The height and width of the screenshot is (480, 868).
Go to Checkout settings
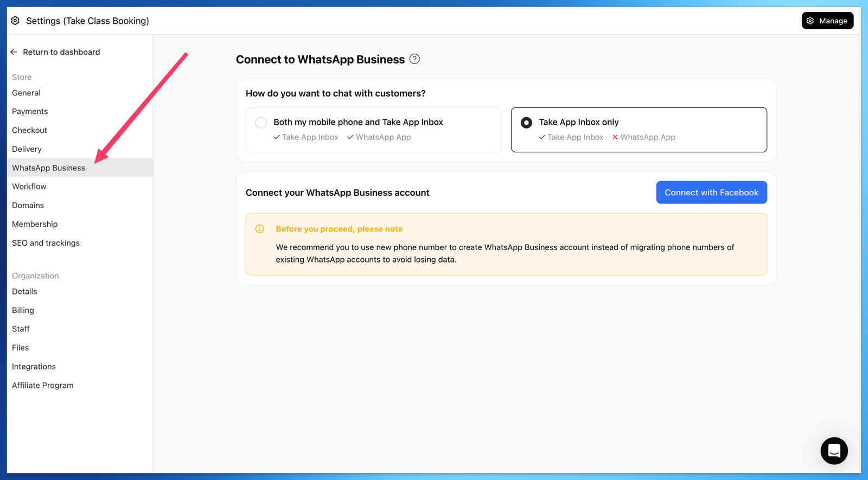[80, 130]
